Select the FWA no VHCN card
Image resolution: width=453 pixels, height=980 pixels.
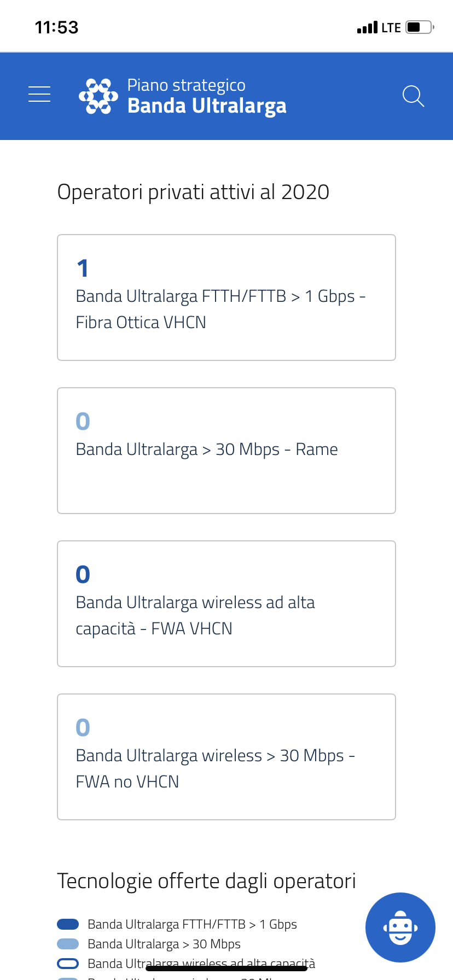coord(226,757)
